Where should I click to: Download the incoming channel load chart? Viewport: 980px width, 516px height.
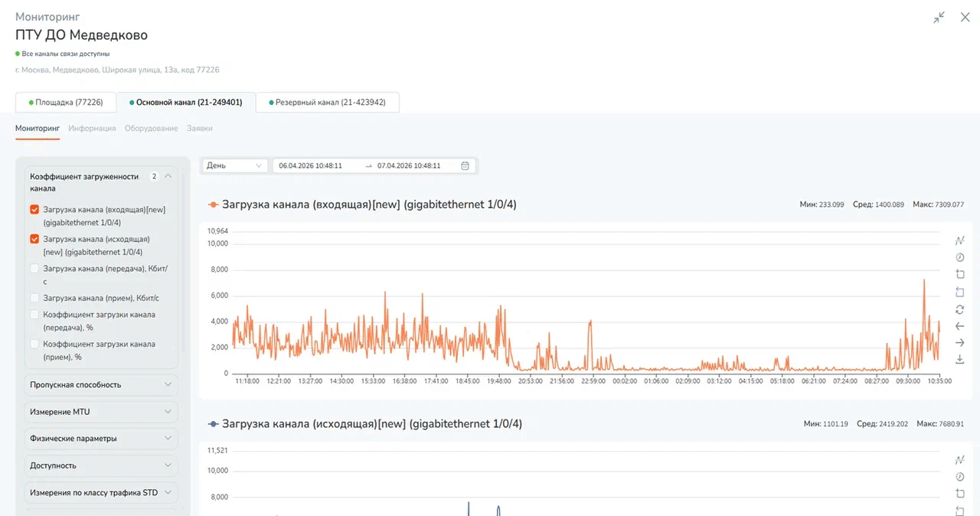pos(959,360)
